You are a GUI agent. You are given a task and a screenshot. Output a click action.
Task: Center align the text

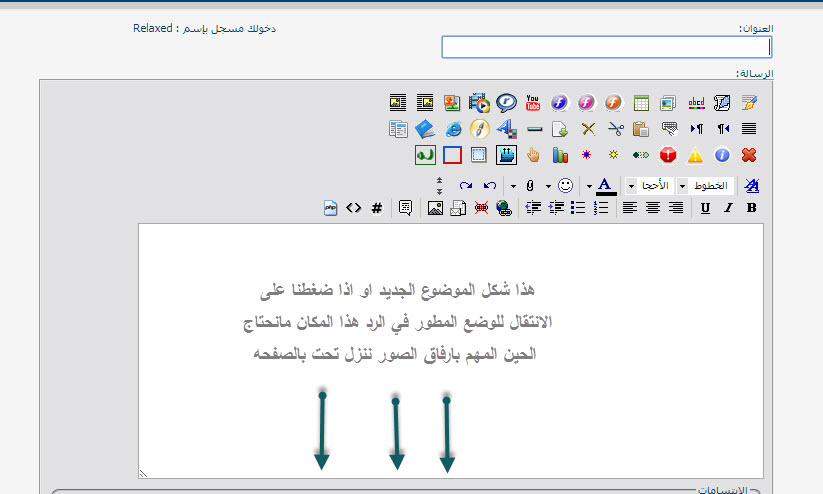click(x=653, y=208)
